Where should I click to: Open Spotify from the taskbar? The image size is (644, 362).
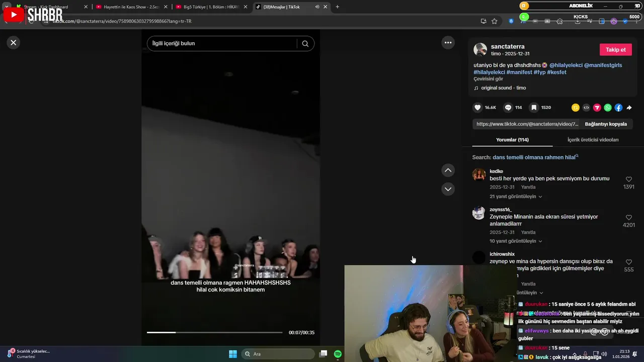[x=338, y=354]
